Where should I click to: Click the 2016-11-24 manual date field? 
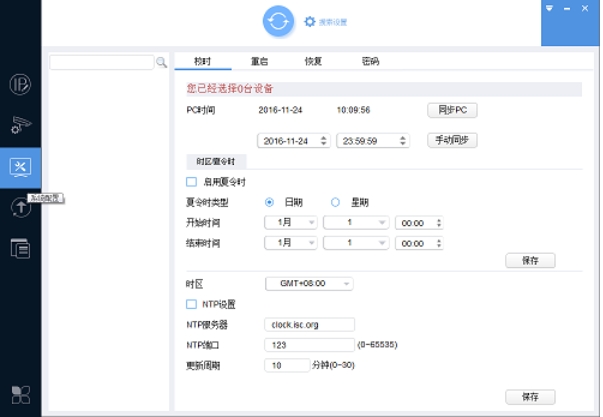click(x=294, y=141)
